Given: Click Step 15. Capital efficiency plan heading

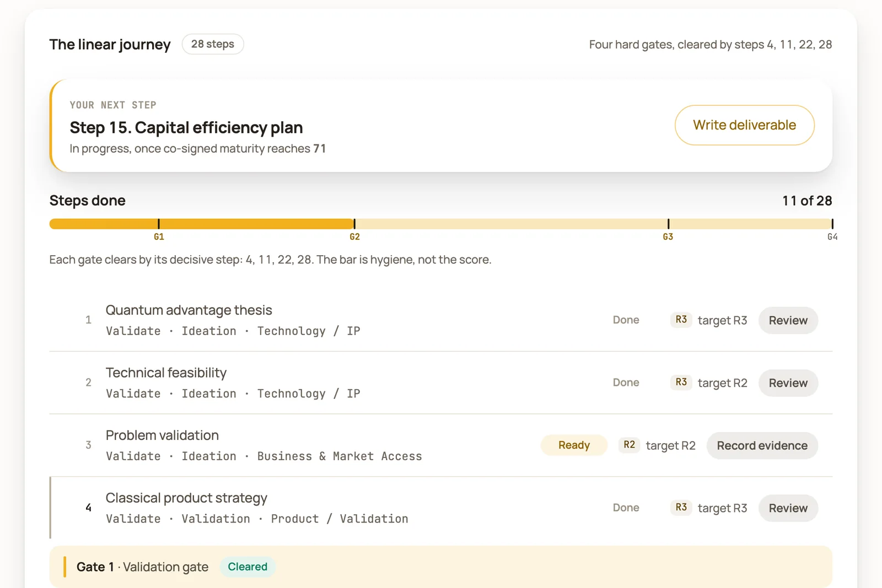Looking at the screenshot, I should coord(186,128).
